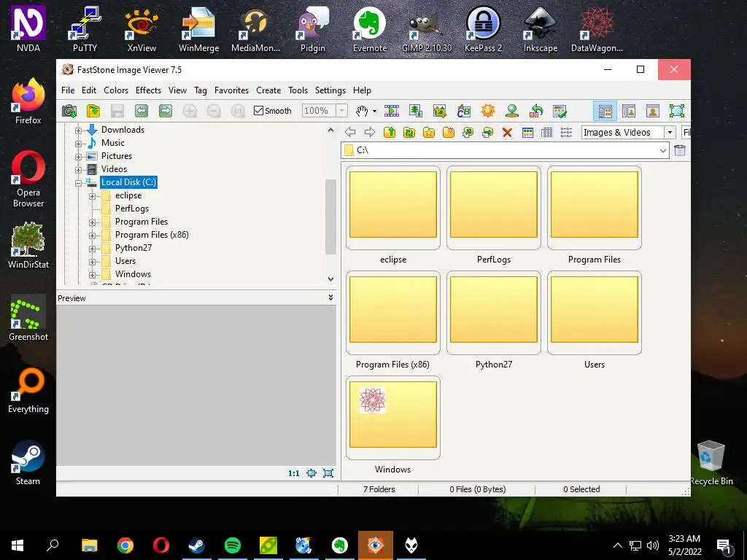Start the Slideshow filmstrip icon
747x560 pixels.
point(392,111)
